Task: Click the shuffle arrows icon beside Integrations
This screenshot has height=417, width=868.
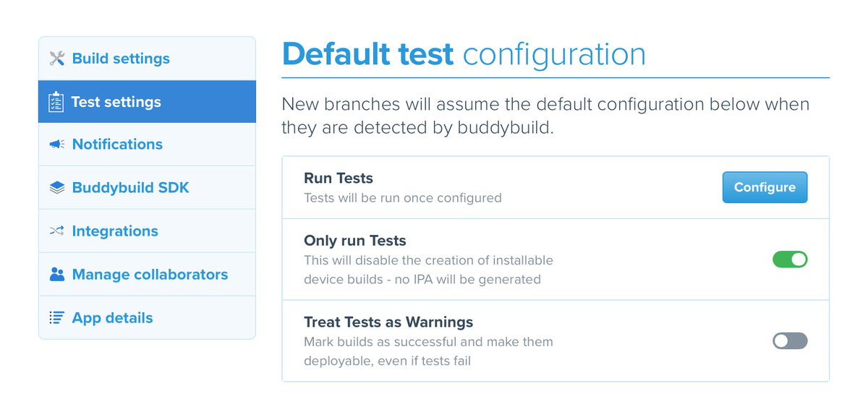Action: [x=57, y=231]
